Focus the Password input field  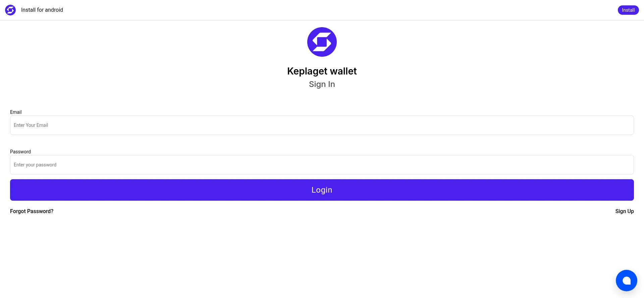322,165
